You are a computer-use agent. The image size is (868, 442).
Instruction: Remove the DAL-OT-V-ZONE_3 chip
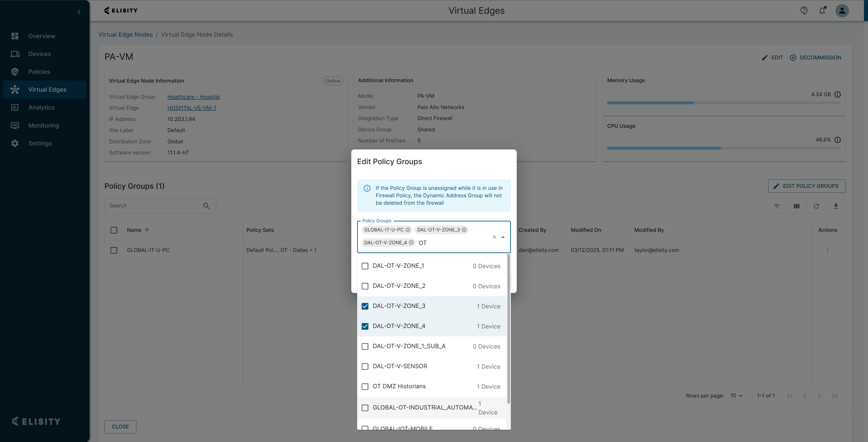click(464, 230)
